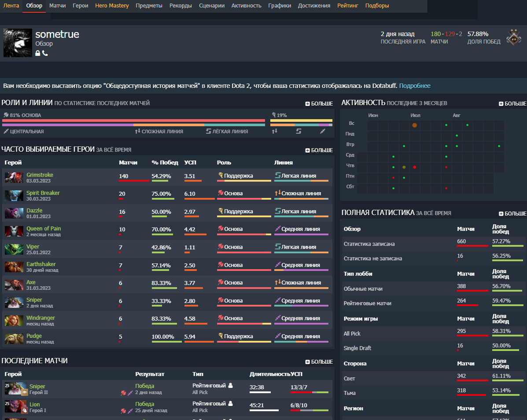Open the Lion portrait in recent matches
This screenshot has height=420, width=527.
pyautogui.click(x=15, y=406)
